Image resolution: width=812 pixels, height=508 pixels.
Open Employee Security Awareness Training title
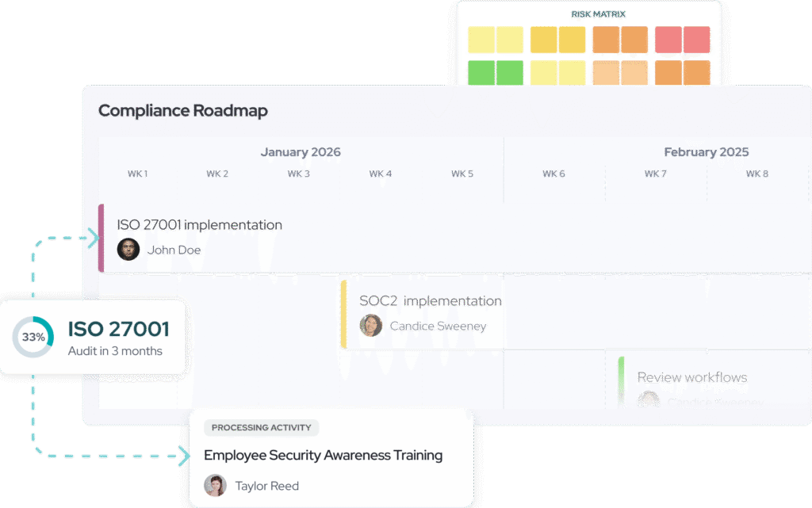[x=323, y=455]
